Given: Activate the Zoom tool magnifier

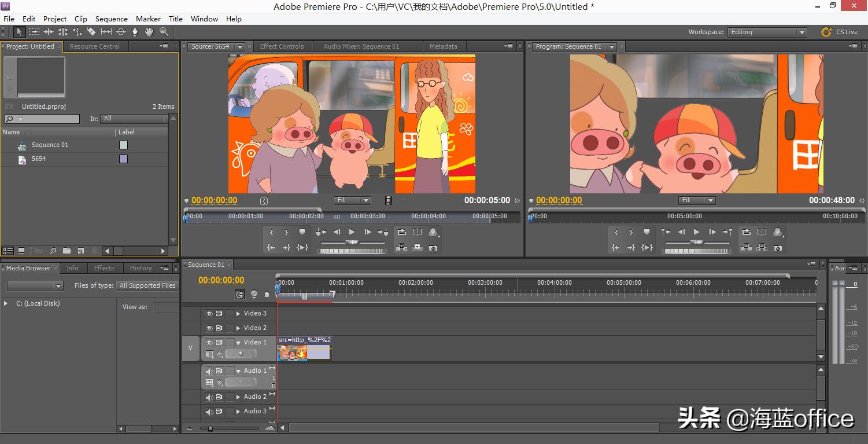Looking at the screenshot, I should point(164,32).
